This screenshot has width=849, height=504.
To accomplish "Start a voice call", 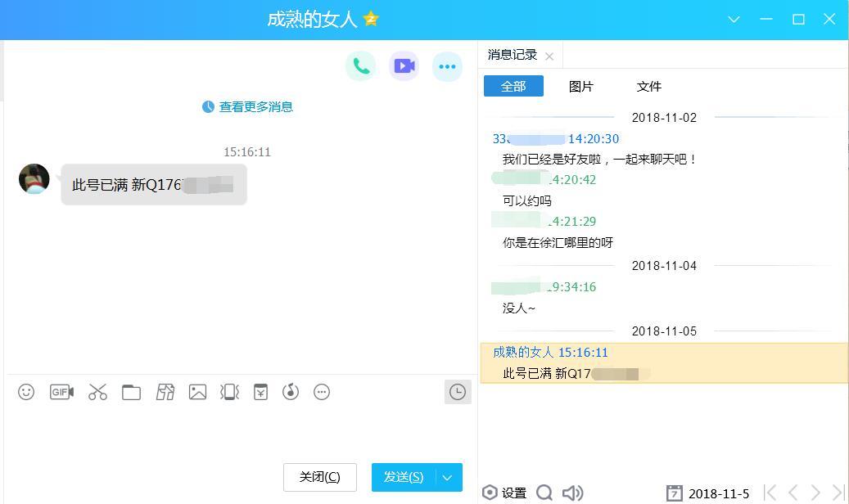I will point(361,66).
